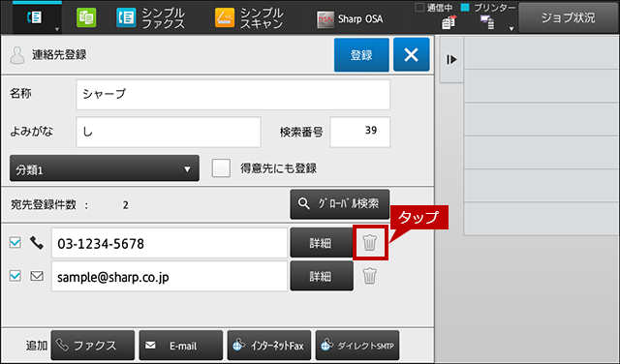Uncheck the sample@sharp.co.jp checkbox
This screenshot has width=620, height=364.
[x=15, y=276]
